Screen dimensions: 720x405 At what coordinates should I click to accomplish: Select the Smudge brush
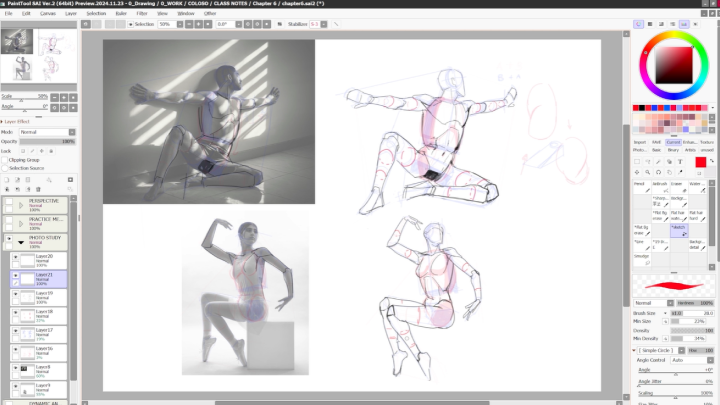pyautogui.click(x=641, y=259)
